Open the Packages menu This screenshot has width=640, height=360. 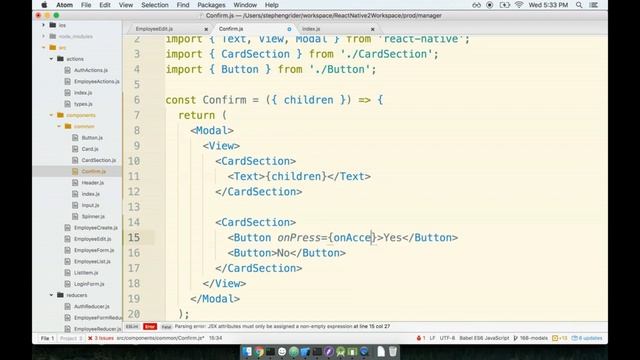coord(211,5)
